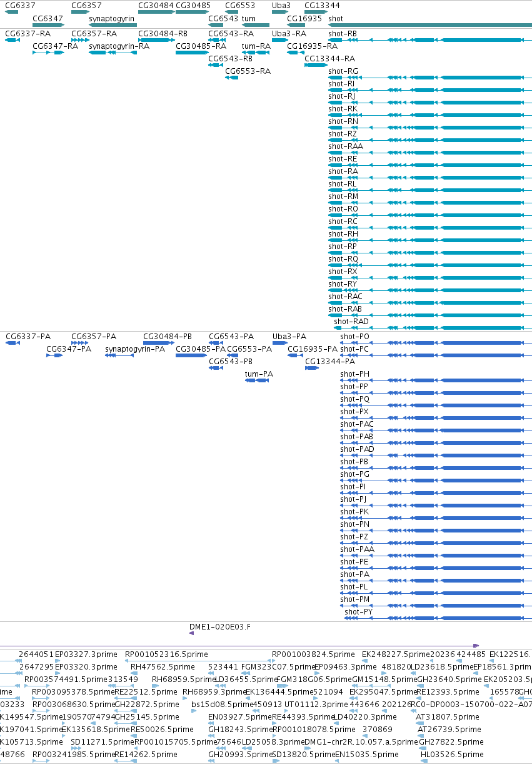Open EST RP001018078.5prime
Screen dimensions: 532x764
pyautogui.click(x=313, y=730)
